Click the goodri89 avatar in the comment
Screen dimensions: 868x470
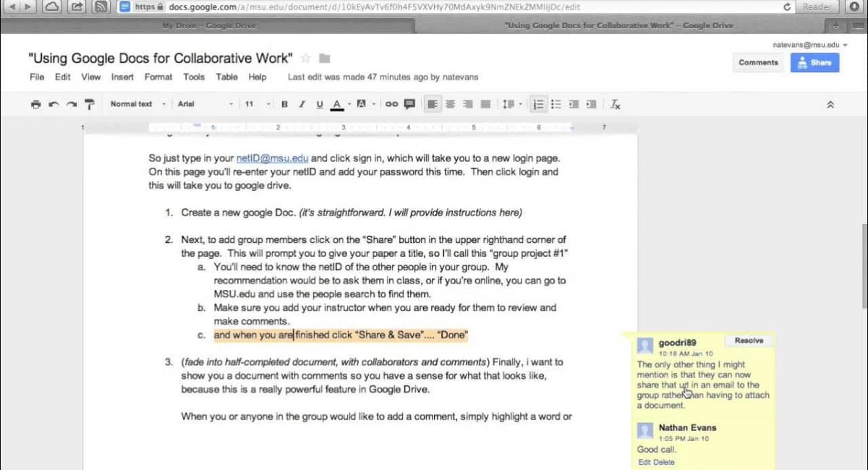pyautogui.click(x=645, y=345)
